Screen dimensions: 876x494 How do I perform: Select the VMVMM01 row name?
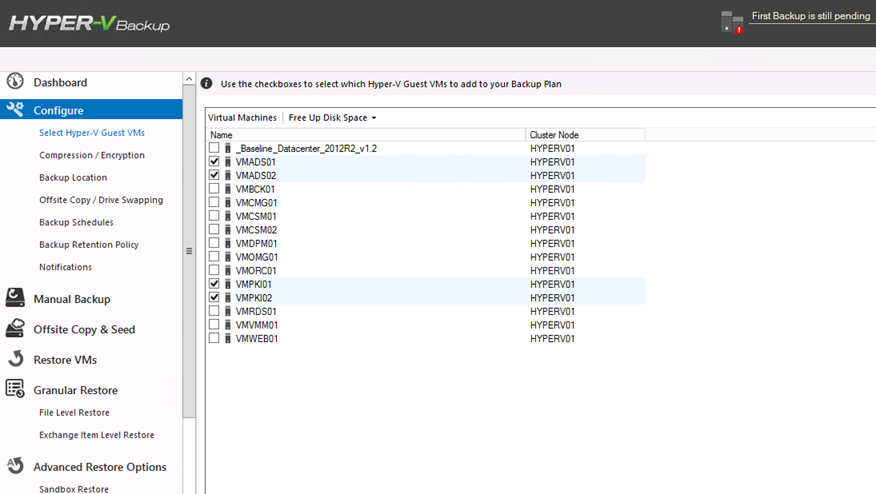click(x=256, y=325)
